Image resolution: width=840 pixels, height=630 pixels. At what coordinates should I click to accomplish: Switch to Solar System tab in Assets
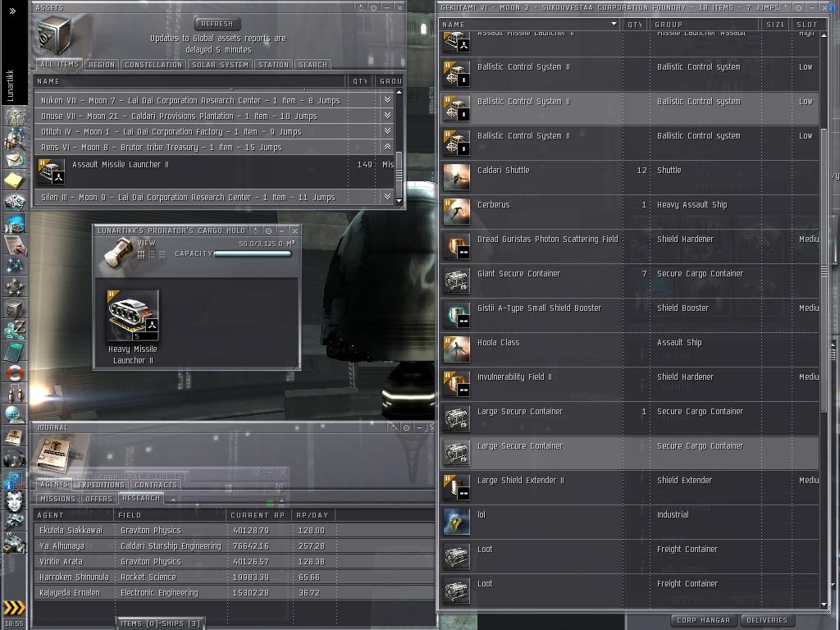tap(220, 65)
